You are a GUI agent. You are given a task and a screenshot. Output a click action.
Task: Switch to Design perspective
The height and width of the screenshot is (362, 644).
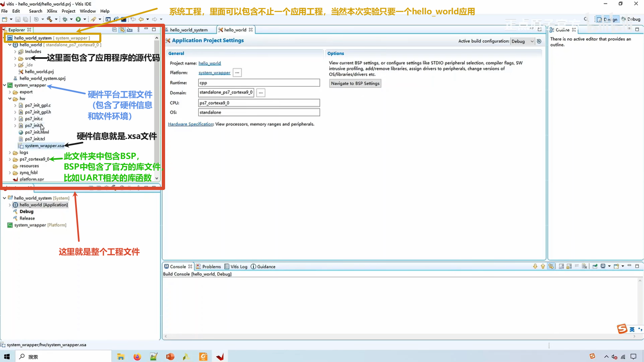pos(607,19)
